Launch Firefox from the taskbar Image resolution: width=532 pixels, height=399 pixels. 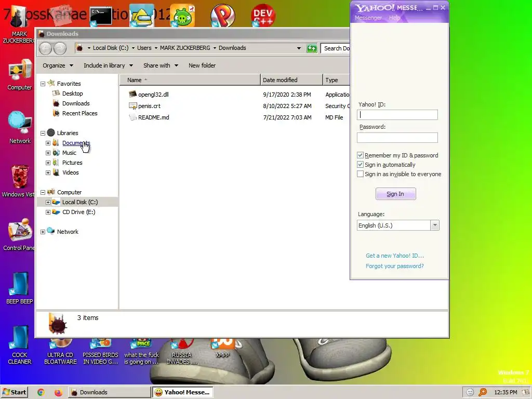(58, 392)
